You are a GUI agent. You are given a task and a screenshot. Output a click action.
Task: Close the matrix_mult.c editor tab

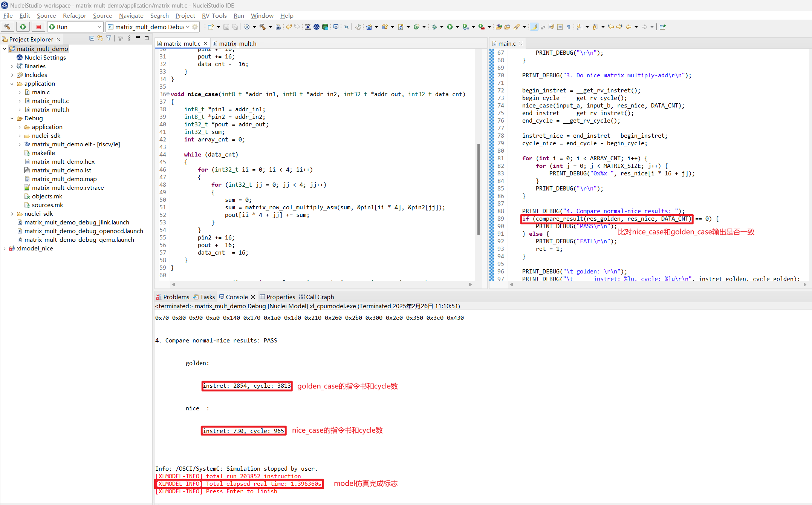[206, 44]
